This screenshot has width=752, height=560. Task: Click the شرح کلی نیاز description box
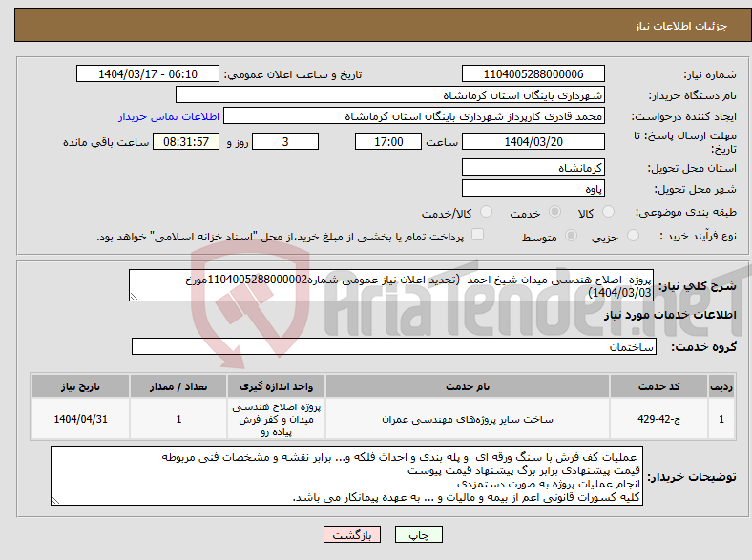click(x=391, y=285)
